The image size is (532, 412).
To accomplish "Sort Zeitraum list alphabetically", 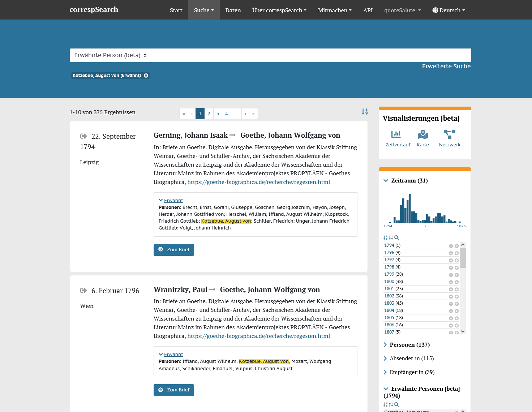I will point(385,237).
